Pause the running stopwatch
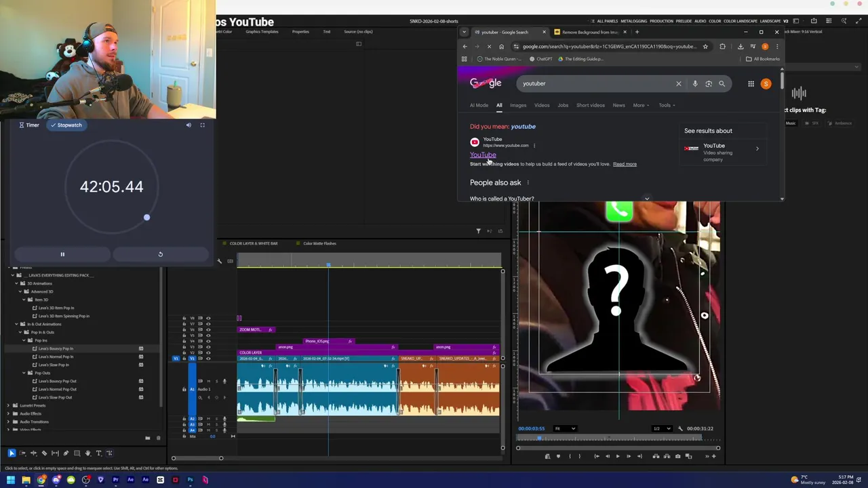This screenshot has width=868, height=488. click(x=62, y=254)
